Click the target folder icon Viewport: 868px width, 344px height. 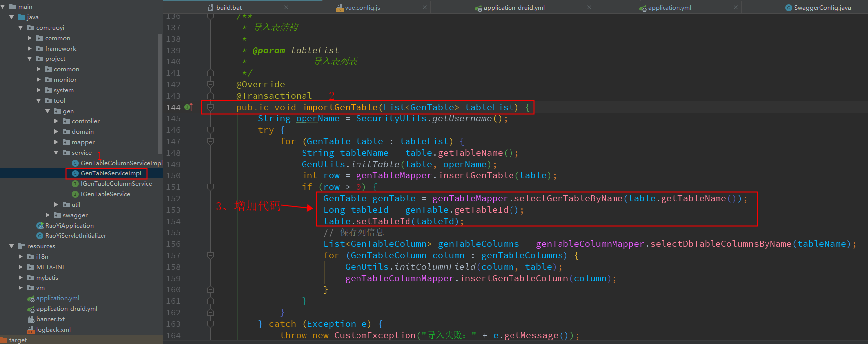click(4, 340)
